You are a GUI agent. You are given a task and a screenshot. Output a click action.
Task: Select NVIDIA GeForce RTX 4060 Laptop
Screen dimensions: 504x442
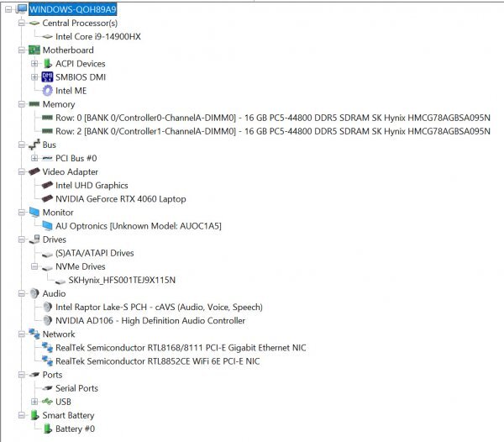point(120,198)
